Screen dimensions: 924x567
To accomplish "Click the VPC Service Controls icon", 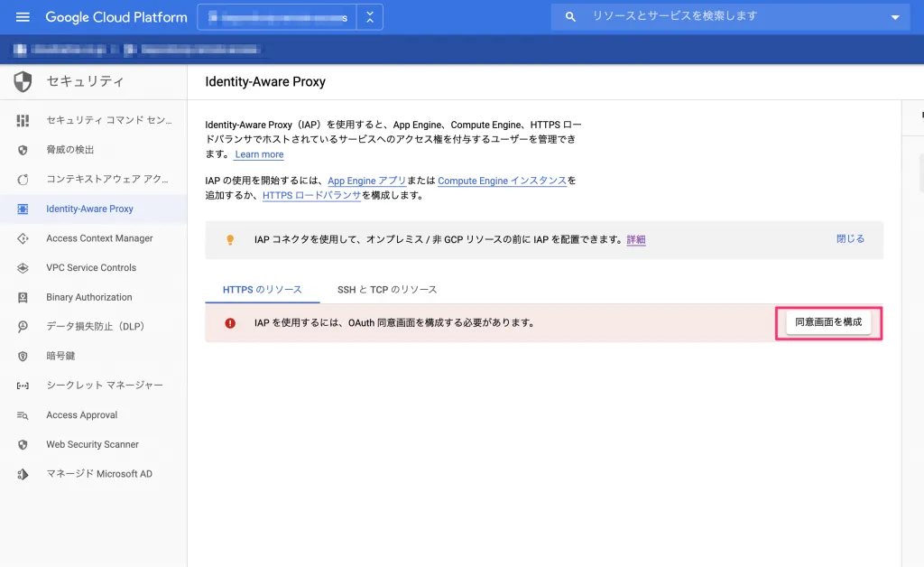I will click(23, 268).
